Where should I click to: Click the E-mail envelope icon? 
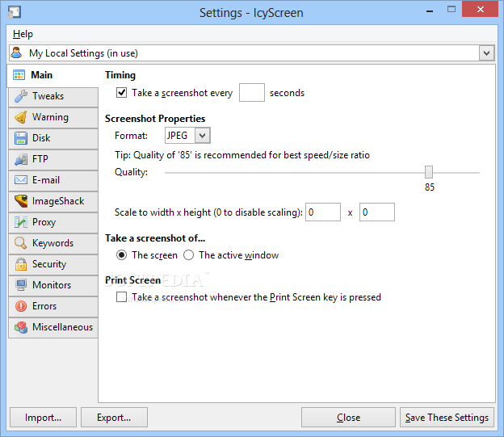(x=21, y=180)
